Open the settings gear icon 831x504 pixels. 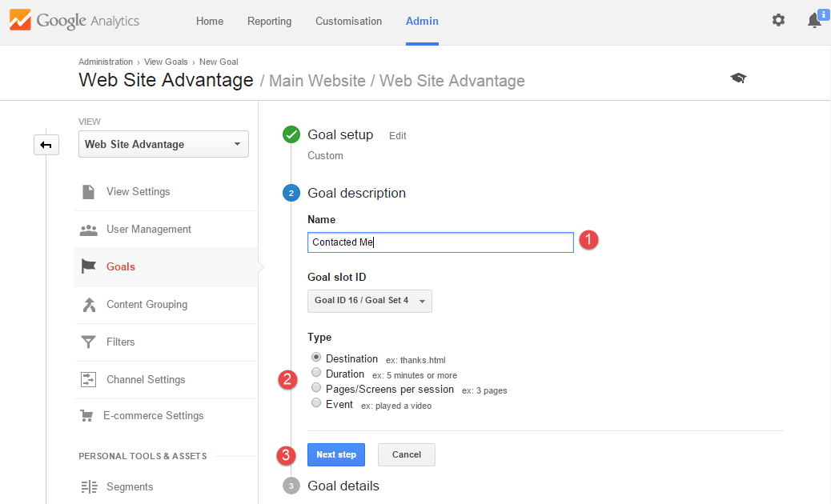(x=778, y=20)
